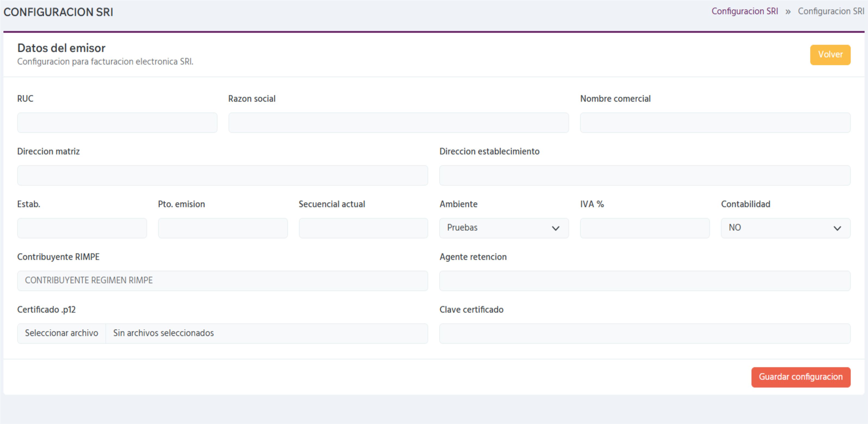Open Configuracion SRI from the breadcrumb
Screen dimensions: 868x424
(x=745, y=11)
